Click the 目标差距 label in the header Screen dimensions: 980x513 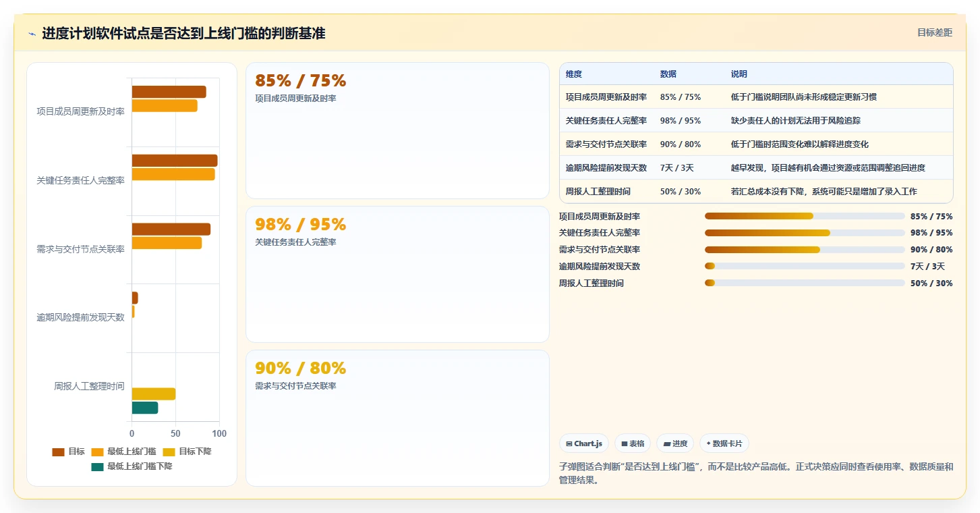tap(934, 32)
